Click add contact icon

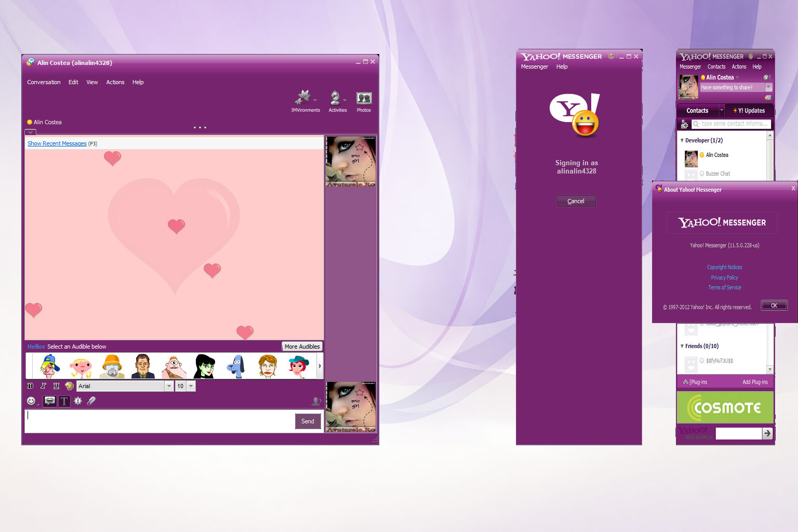(684, 124)
